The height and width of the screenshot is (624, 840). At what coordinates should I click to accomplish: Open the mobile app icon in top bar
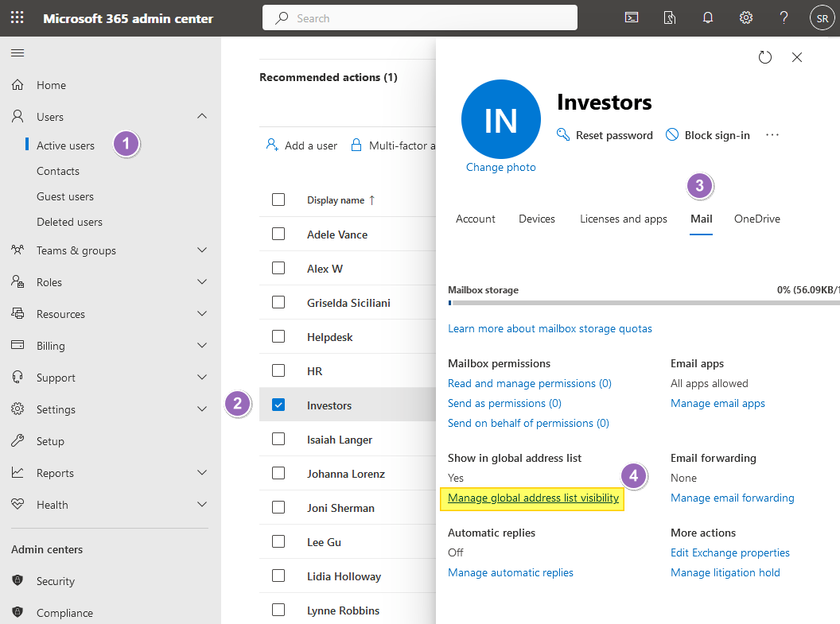click(669, 17)
